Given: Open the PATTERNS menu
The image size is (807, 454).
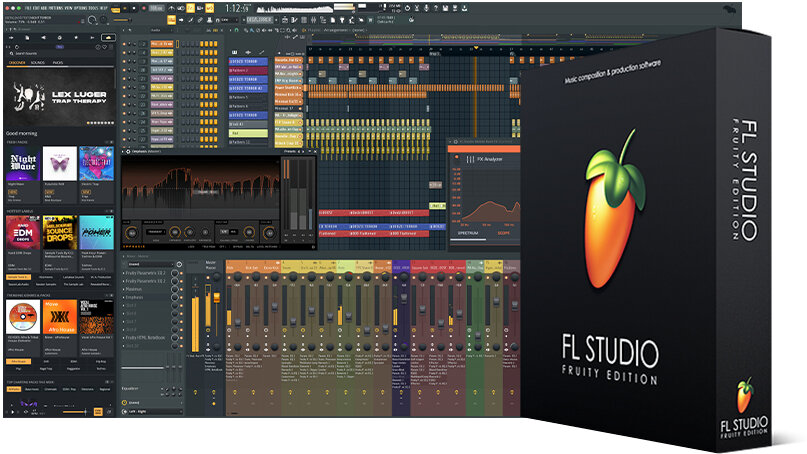Looking at the screenshot, I should tap(55, 8).
